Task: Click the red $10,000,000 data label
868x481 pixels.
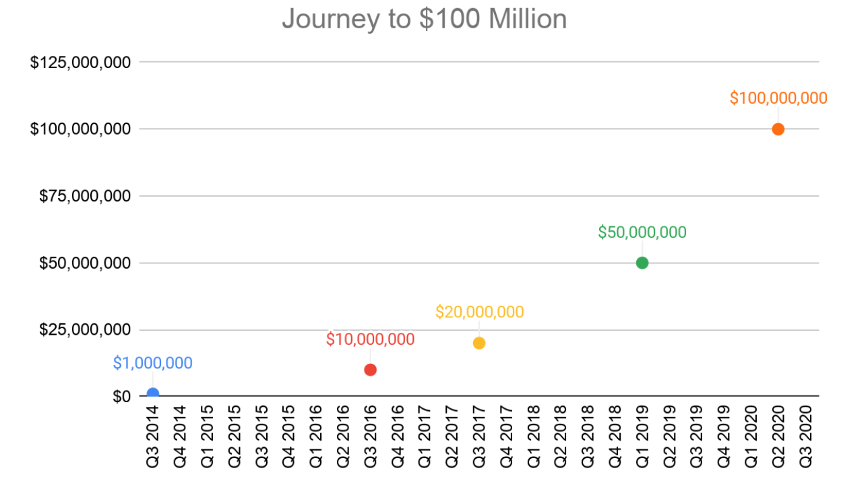Action: click(370, 340)
